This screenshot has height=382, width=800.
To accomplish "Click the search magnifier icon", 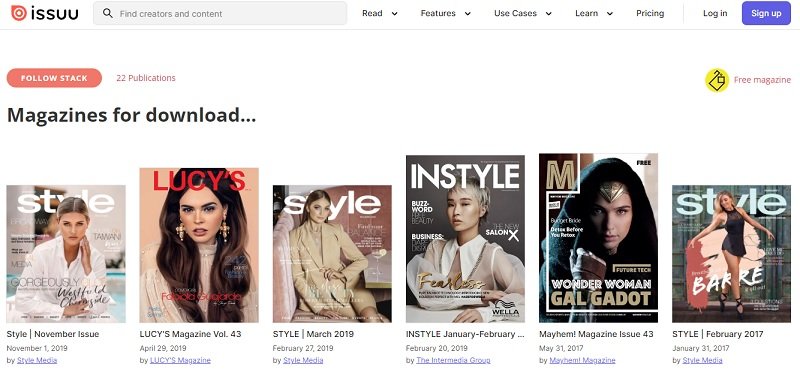I will click(x=108, y=13).
